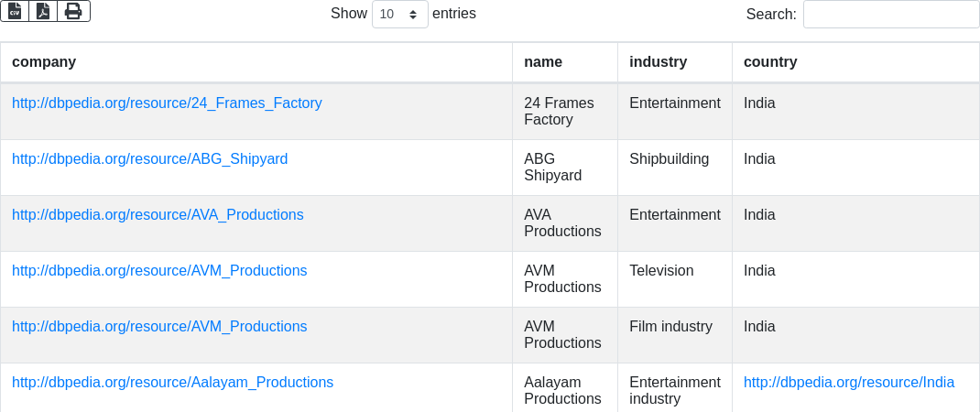This screenshot has height=412, width=980.
Task: Sort by industry column header
Action: [658, 62]
